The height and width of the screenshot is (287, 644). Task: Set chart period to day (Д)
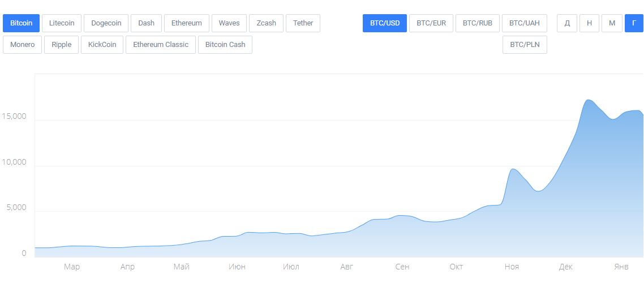coord(567,23)
